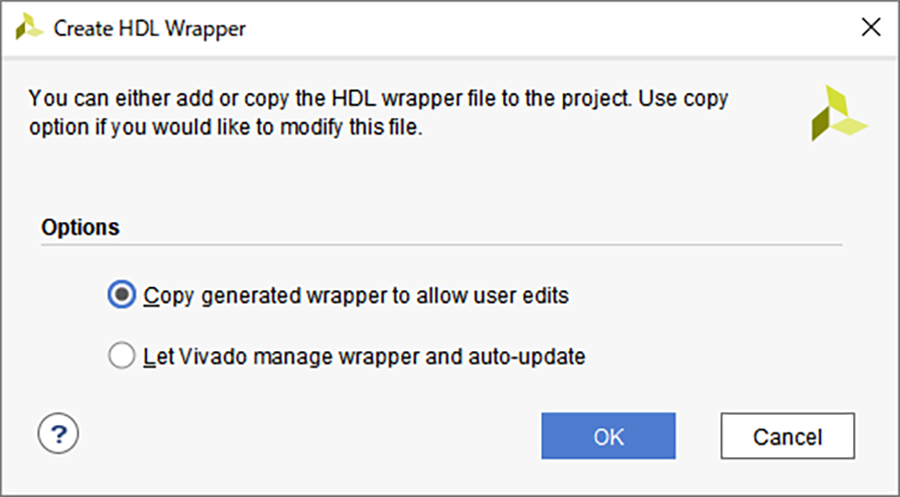Click the Vivado logo in the title bar

tap(29, 27)
